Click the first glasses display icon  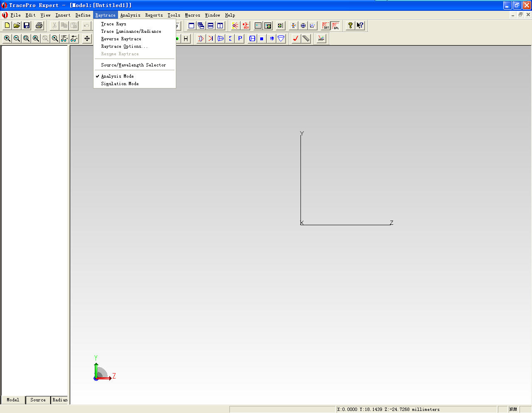(x=64, y=39)
